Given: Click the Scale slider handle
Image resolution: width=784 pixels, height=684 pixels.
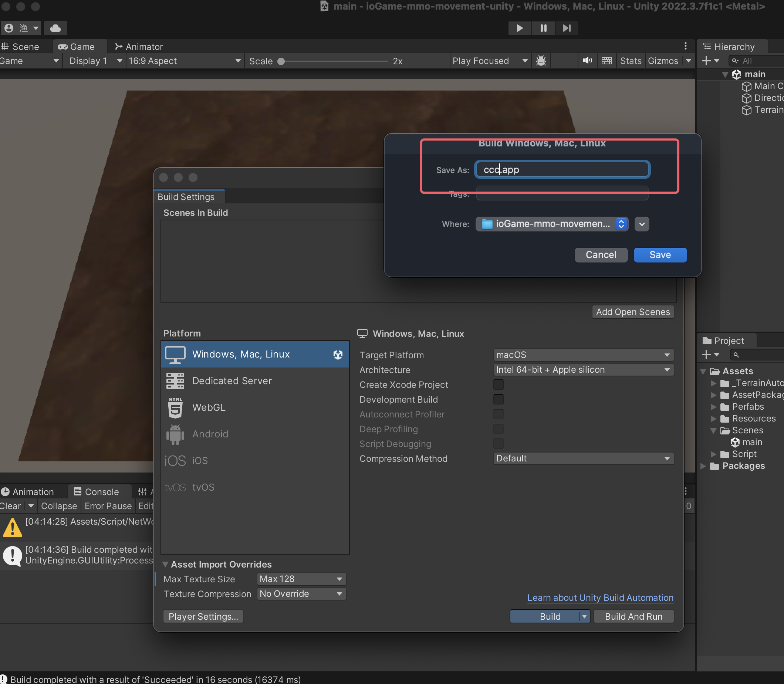Looking at the screenshot, I should 281,61.
